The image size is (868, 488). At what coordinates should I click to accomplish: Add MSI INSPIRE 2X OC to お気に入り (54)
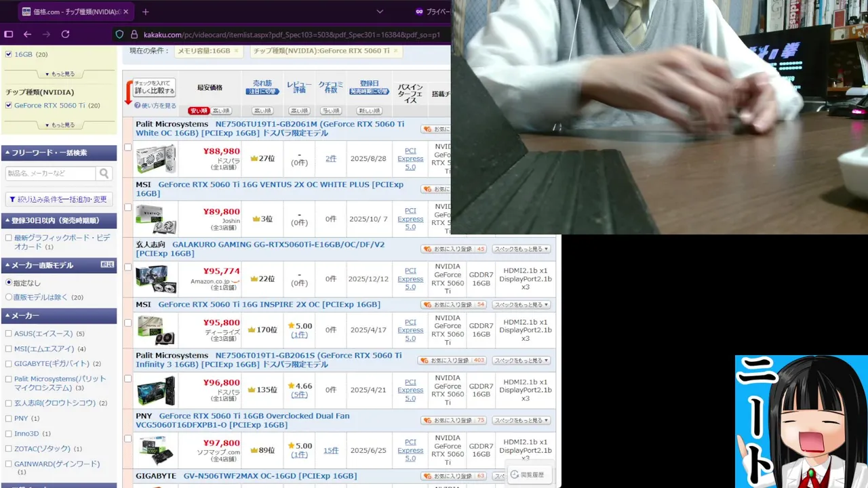(x=454, y=304)
